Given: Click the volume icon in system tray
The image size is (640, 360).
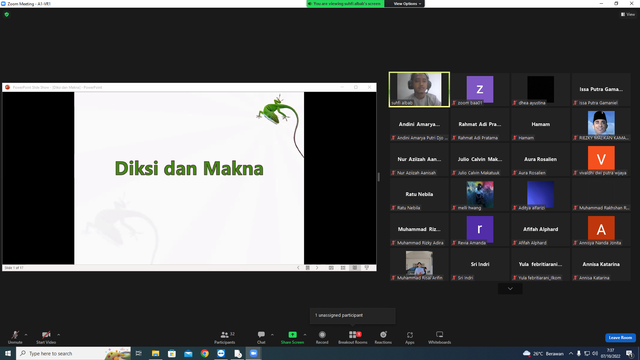Looking at the screenshot, I should [x=595, y=353].
